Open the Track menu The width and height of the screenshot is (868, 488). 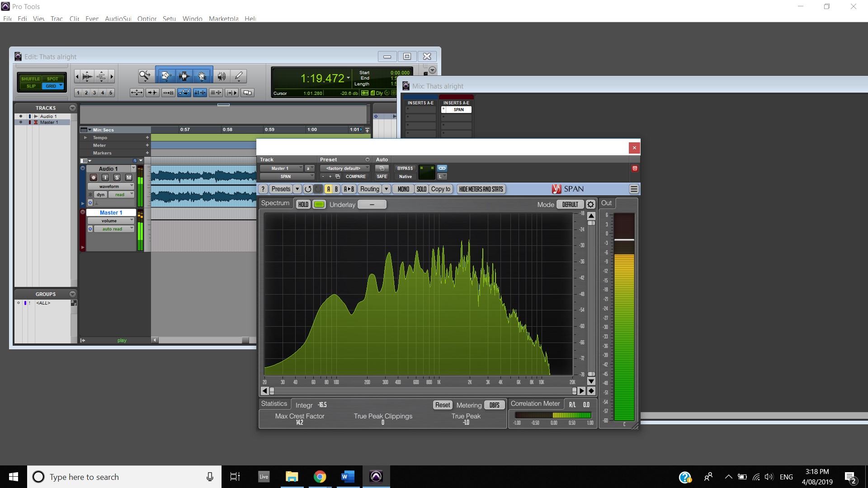click(57, 19)
